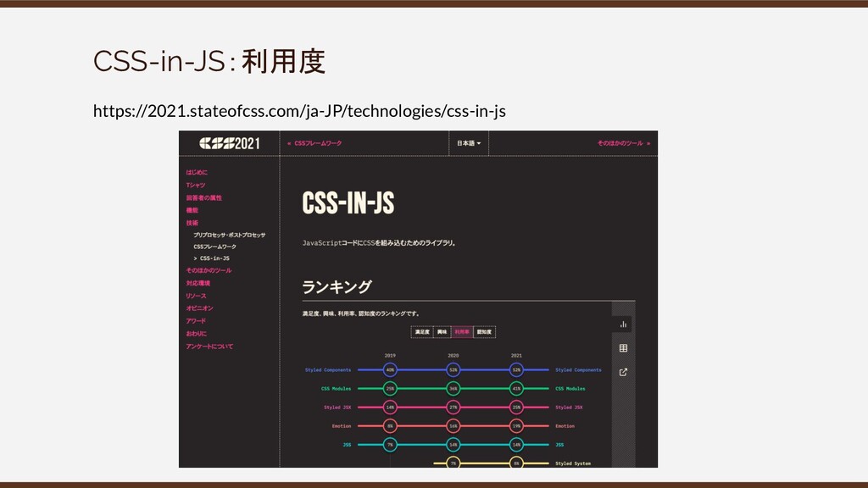
Task: Click the 2021 year column header
Action: [x=516, y=356]
